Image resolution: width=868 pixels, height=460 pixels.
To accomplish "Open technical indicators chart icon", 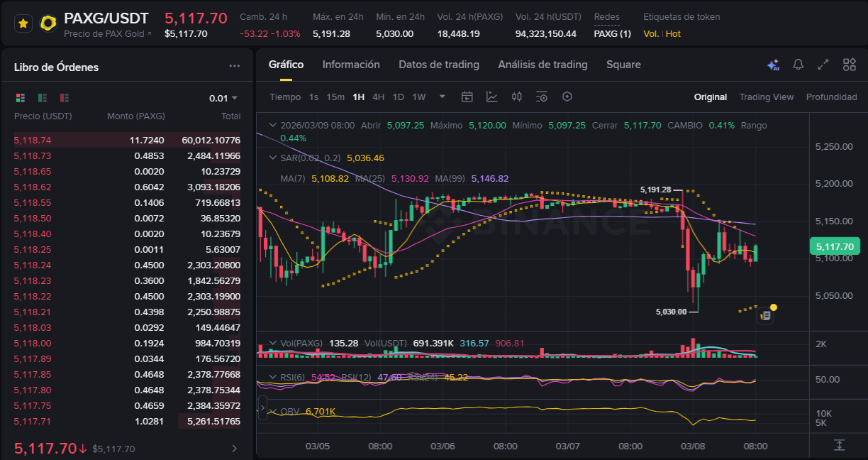I will point(491,97).
